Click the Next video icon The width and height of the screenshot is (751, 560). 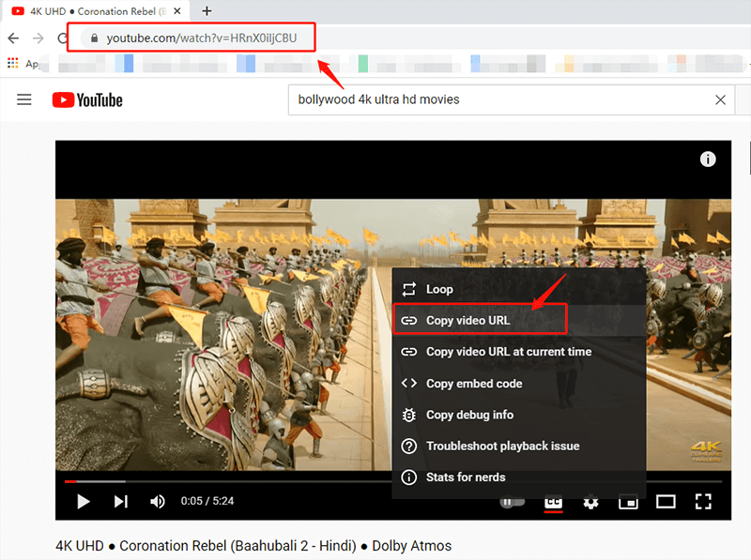coord(120,501)
